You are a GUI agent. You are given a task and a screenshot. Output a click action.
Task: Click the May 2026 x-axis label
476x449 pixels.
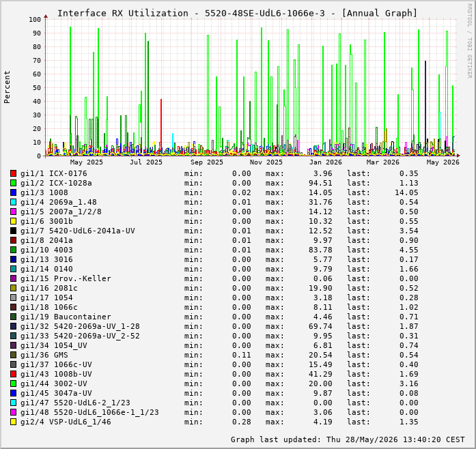443,162
